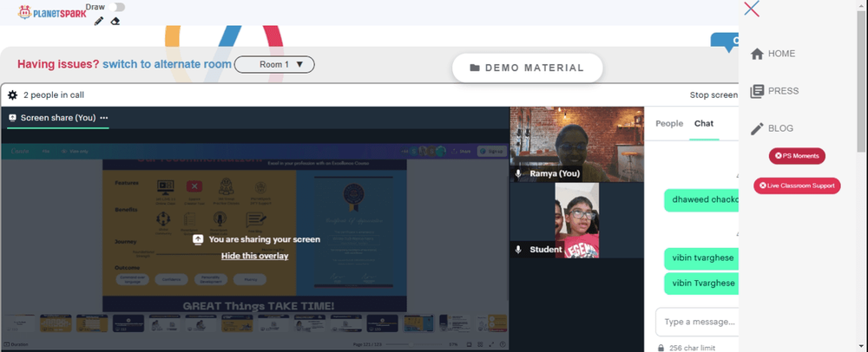This screenshot has width=868, height=352.
Task: Click the 57% zoom value in shared Canva
Action: click(453, 344)
